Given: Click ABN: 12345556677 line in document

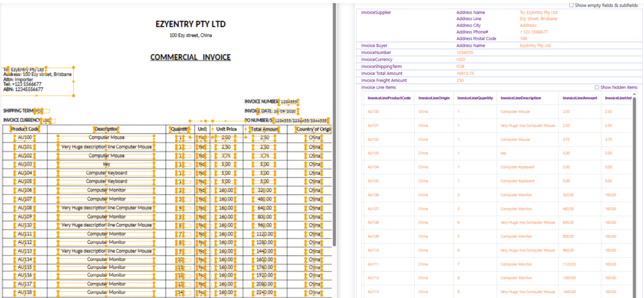Looking at the screenshot, I should (23, 89).
